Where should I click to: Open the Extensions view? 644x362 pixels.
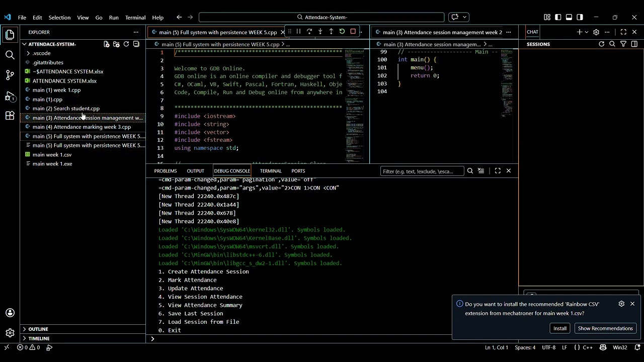pos(10,116)
